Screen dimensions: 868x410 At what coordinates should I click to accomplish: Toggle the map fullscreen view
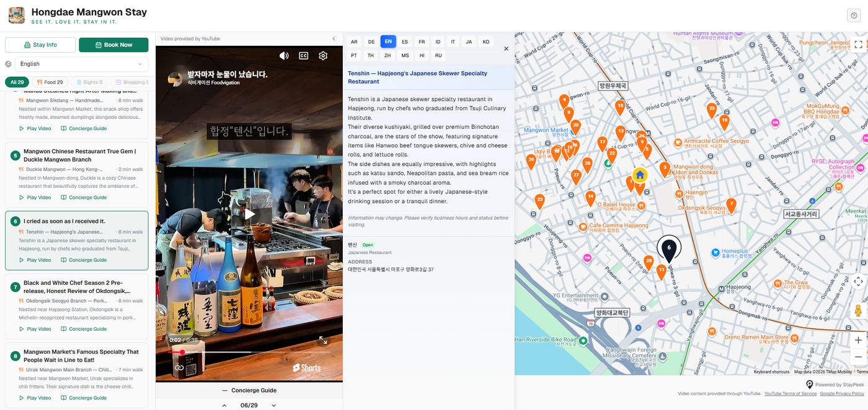[x=858, y=45]
